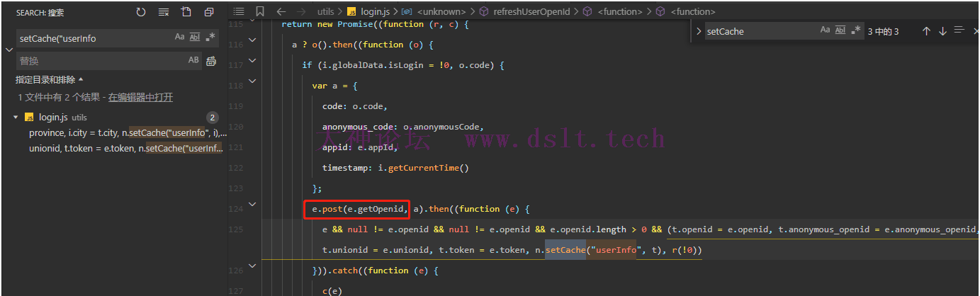The width and height of the screenshot is (980, 296).
Task: Open a new search editor
Action: tap(186, 12)
